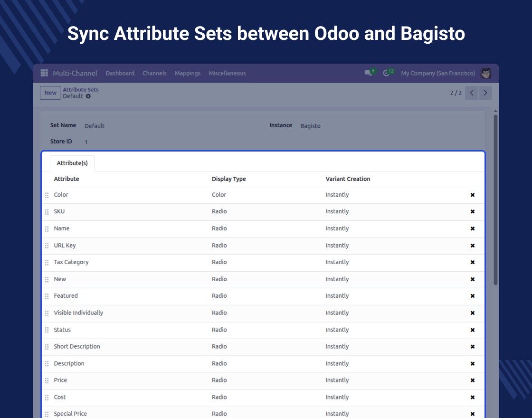Delete the Price attribute row
532x418 pixels.
coord(472,380)
